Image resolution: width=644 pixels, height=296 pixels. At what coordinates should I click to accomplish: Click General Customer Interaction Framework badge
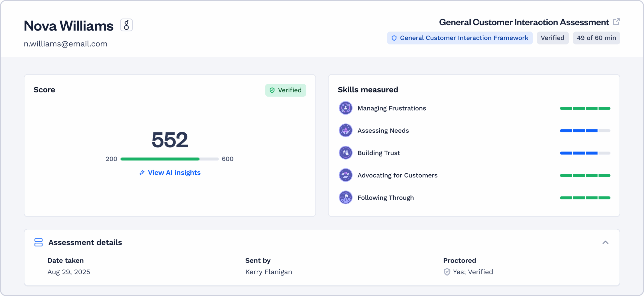click(x=460, y=38)
